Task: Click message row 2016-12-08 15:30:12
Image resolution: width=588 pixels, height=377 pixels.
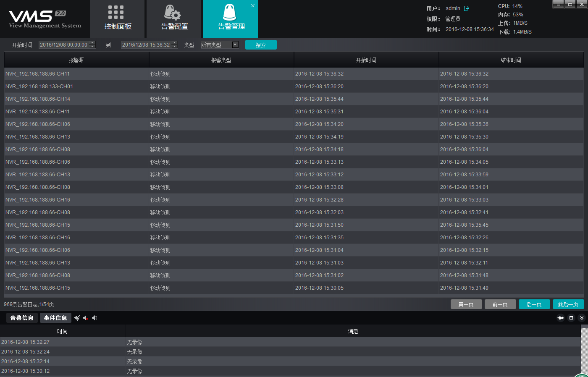Action: tap(290, 371)
